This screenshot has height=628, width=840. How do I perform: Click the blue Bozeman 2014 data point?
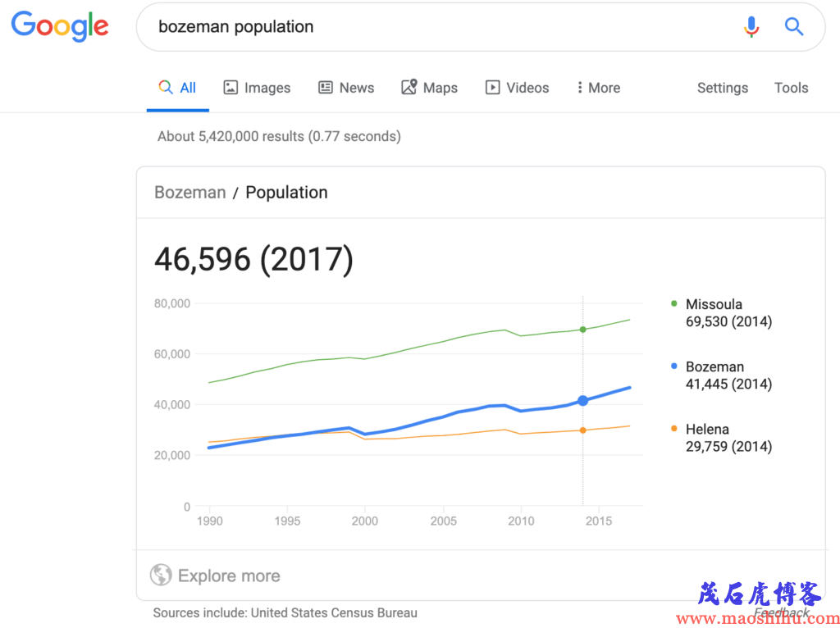583,400
